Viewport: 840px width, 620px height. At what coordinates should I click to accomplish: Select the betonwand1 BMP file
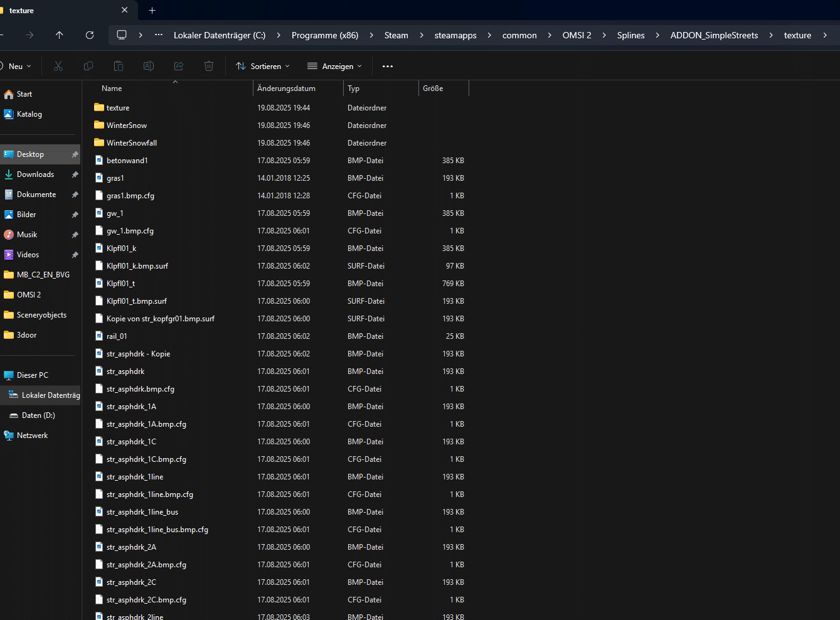(x=127, y=161)
